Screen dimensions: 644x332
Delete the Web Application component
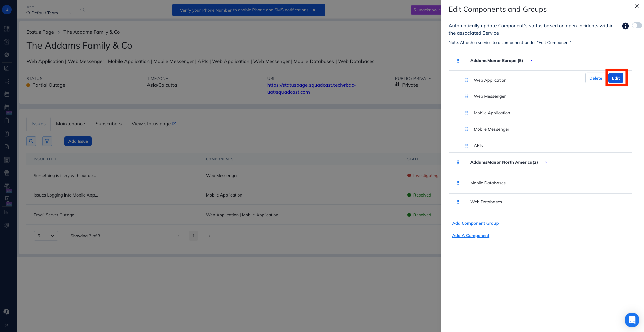pos(595,78)
